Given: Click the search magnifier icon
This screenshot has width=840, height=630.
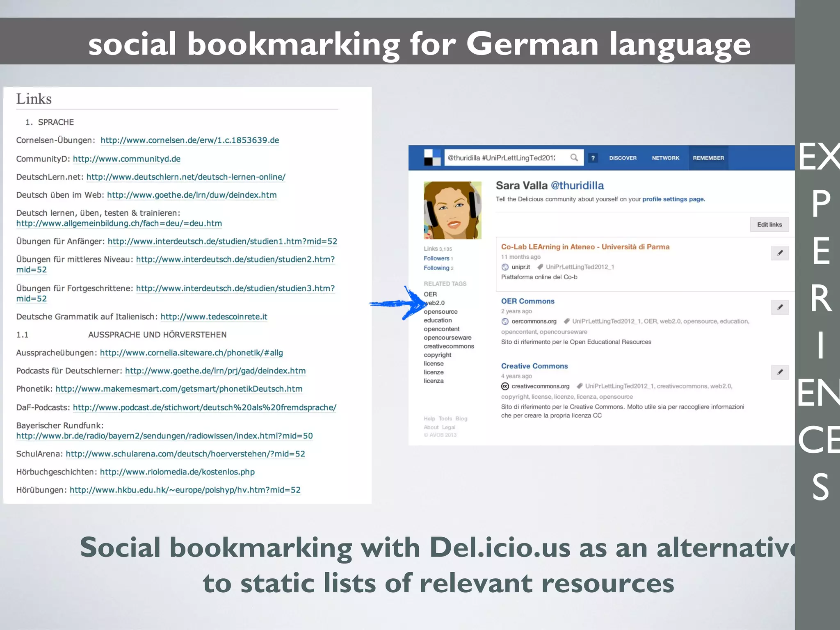Looking at the screenshot, I should pyautogui.click(x=574, y=157).
